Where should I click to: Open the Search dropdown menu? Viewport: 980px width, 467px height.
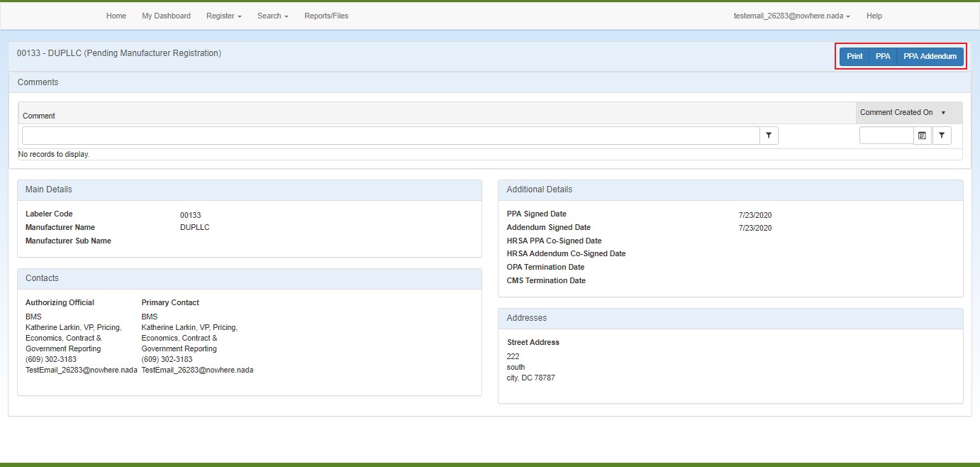(x=273, y=16)
